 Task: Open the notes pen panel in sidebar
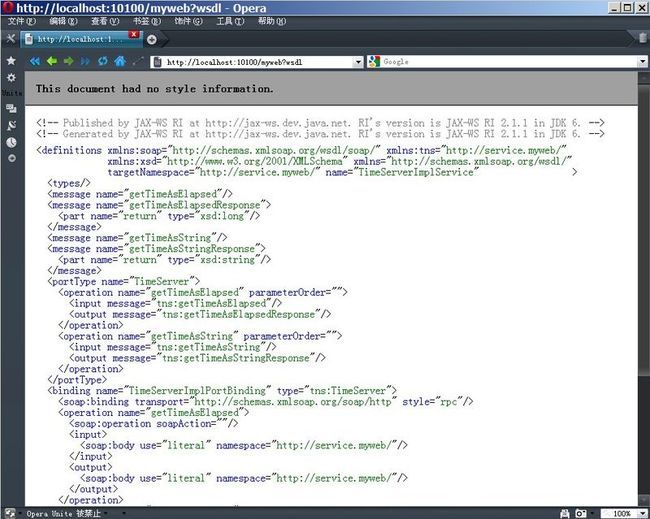[11, 125]
